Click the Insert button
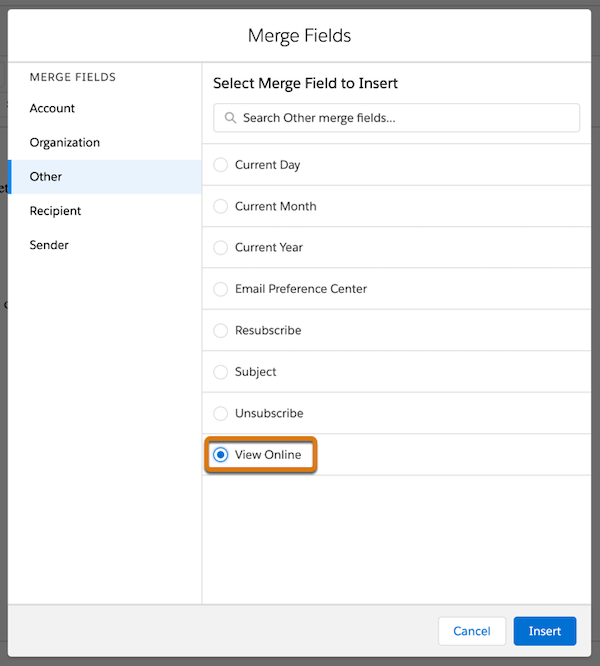Viewport: 600px width, 666px height. [x=545, y=631]
